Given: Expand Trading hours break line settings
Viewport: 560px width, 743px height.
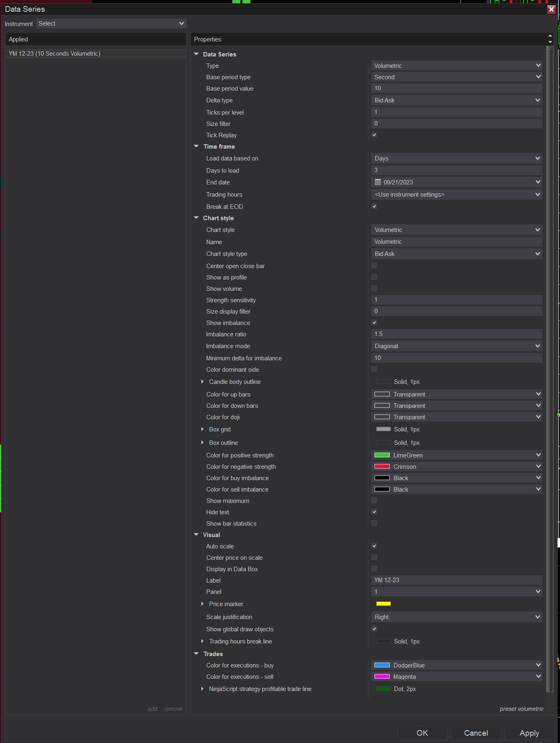Looking at the screenshot, I should pyautogui.click(x=202, y=641).
